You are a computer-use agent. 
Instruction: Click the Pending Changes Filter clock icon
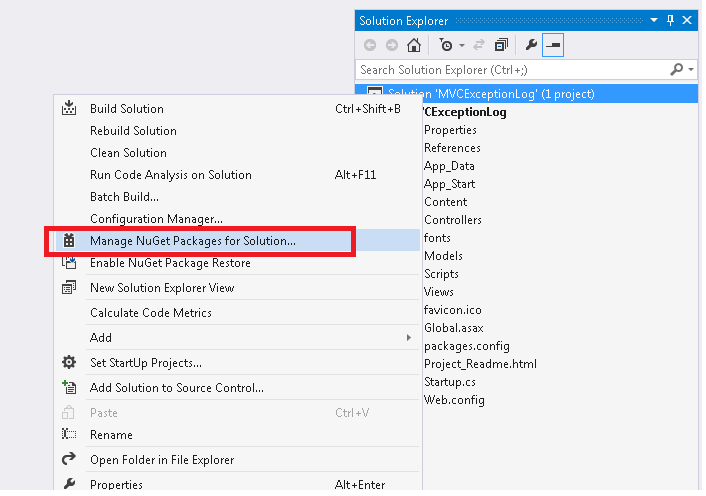pos(445,45)
